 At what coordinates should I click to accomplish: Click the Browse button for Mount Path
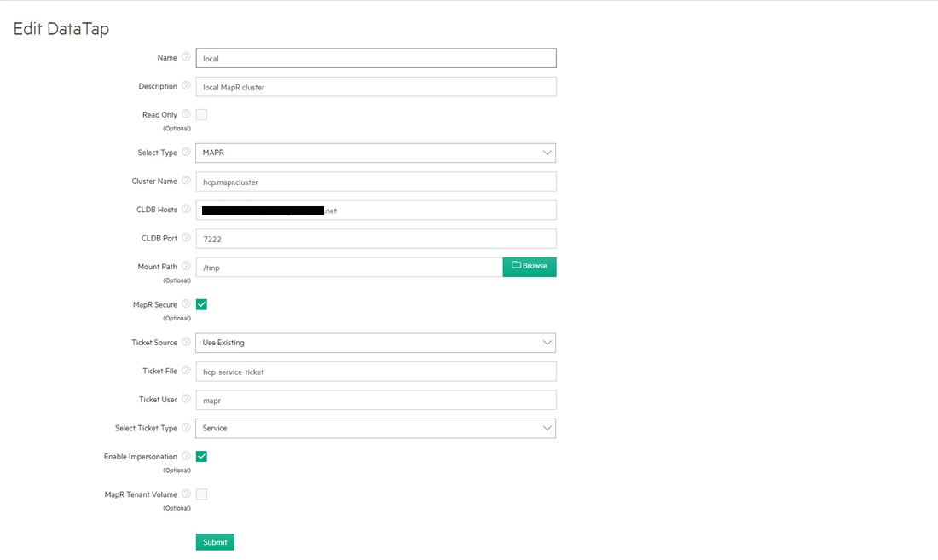530,267
